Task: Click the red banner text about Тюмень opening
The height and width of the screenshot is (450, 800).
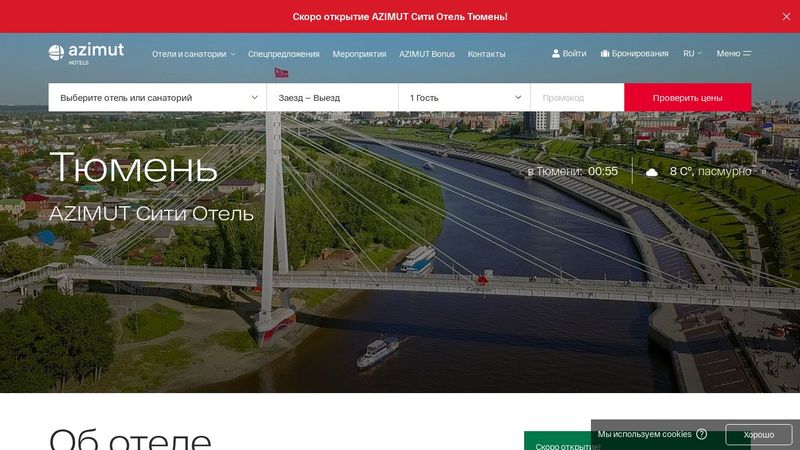Action: [400, 16]
